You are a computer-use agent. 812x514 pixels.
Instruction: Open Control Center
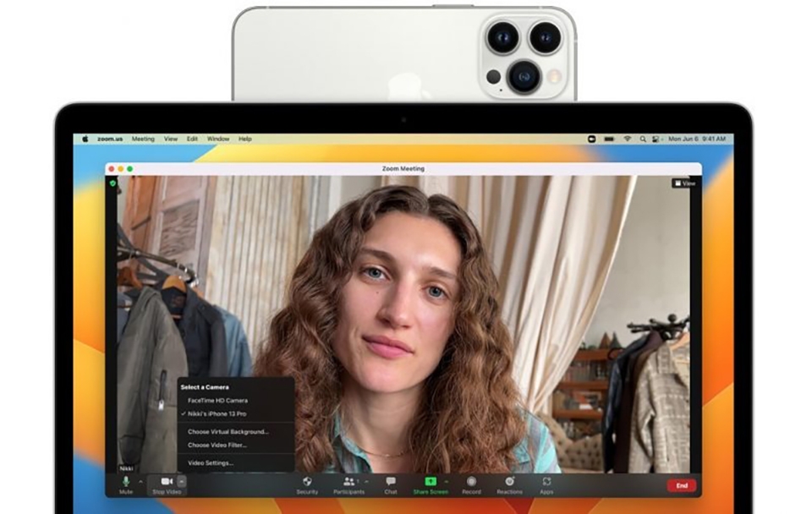(x=656, y=139)
